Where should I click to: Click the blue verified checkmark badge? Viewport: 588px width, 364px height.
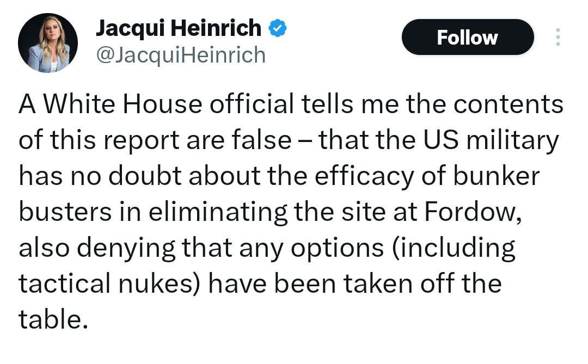[x=279, y=28]
